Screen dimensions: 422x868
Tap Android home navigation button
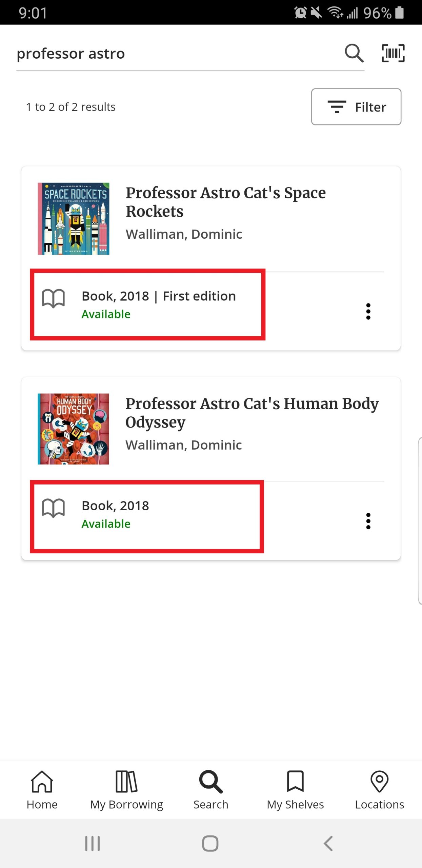coord(210,843)
